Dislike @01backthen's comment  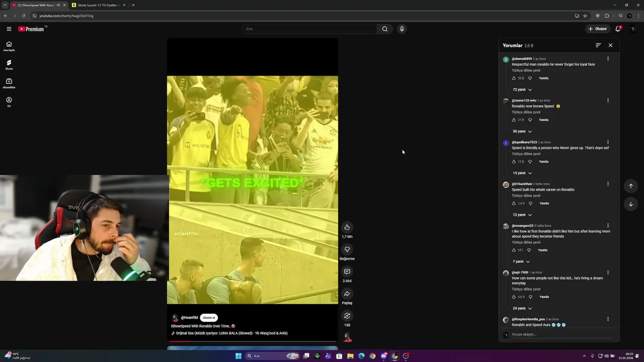[x=530, y=203]
